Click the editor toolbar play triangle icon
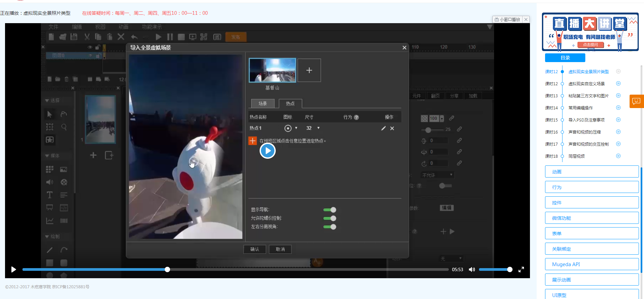Viewport: 644px width, 299px height. pyautogui.click(x=159, y=37)
